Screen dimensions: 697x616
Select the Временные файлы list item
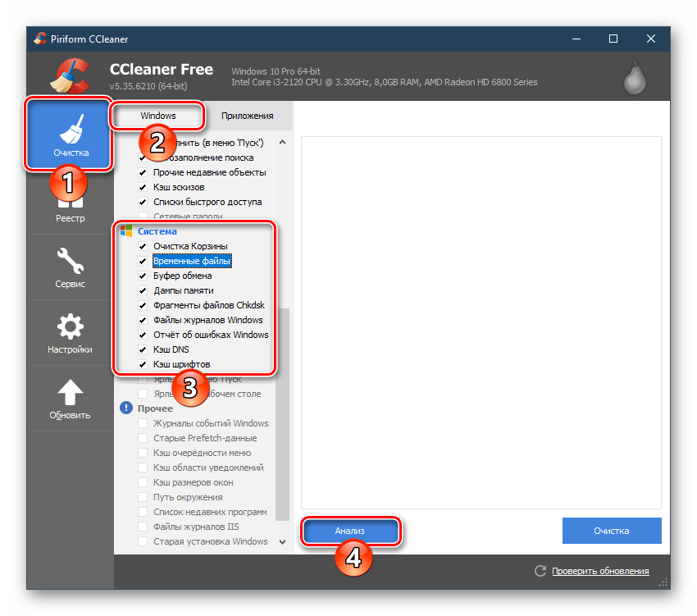click(x=192, y=261)
